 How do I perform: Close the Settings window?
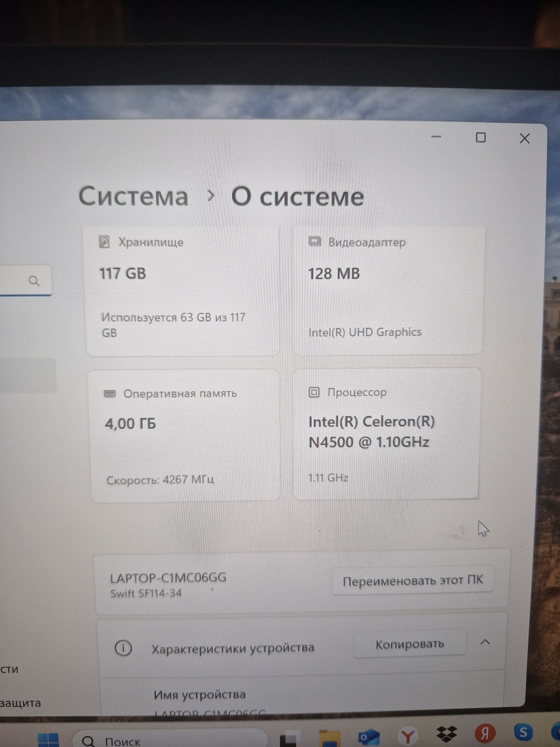pos(525,139)
